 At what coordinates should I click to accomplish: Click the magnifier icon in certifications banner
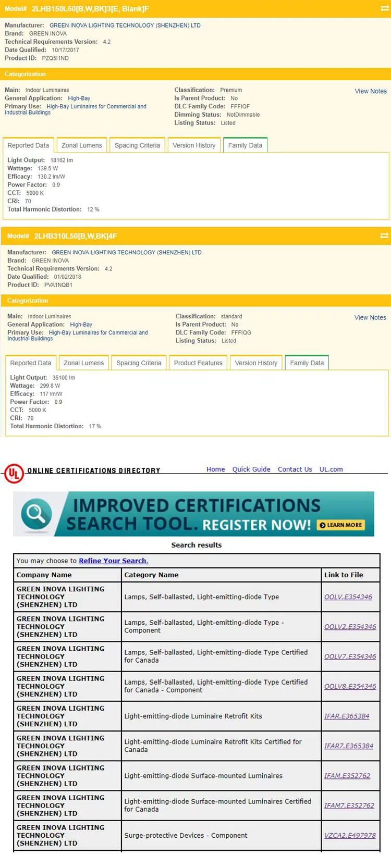[36, 513]
